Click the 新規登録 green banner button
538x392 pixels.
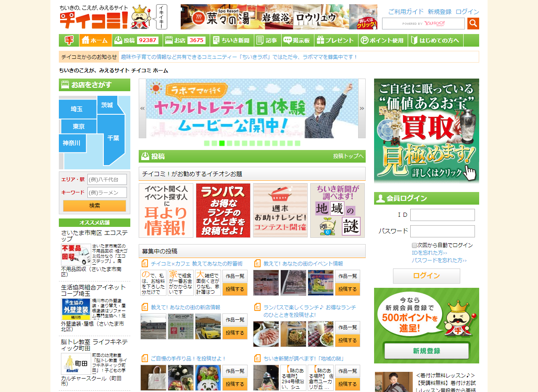pos(426,351)
